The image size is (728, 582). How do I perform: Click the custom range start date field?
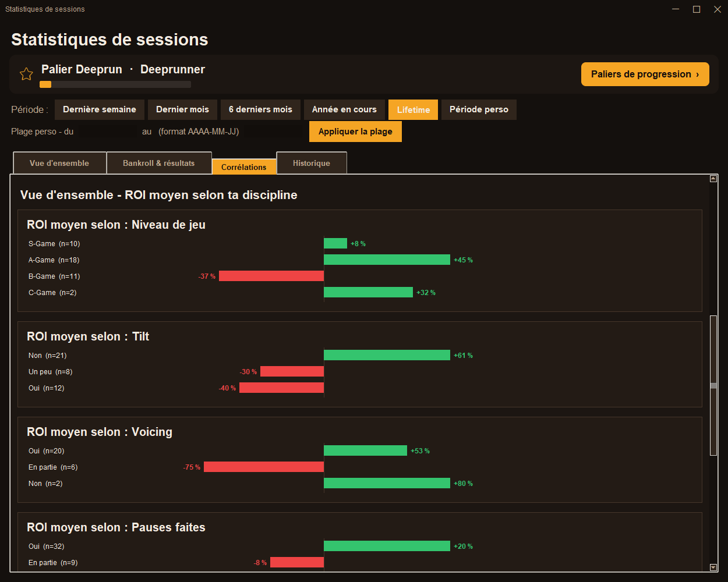coord(108,132)
